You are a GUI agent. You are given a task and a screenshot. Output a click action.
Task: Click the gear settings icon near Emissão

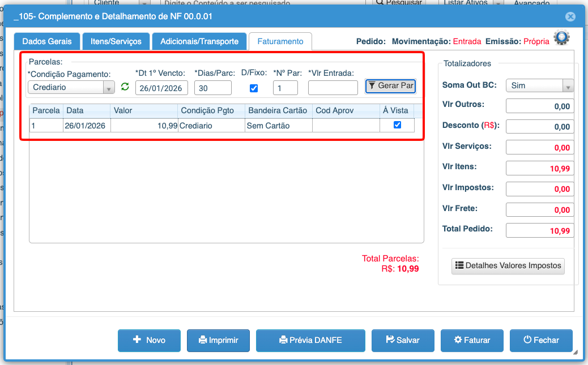click(561, 38)
